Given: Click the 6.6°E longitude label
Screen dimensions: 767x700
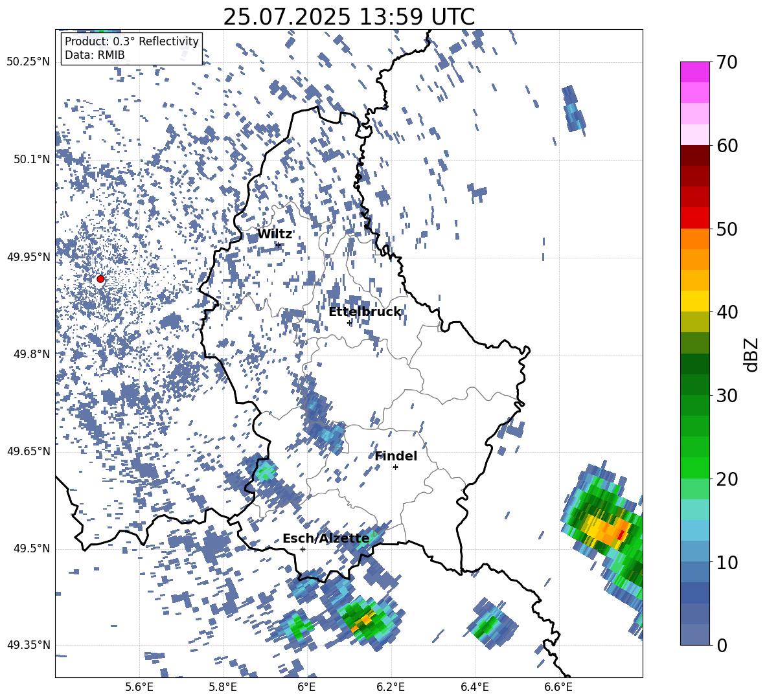Looking at the screenshot, I should pos(558,687).
